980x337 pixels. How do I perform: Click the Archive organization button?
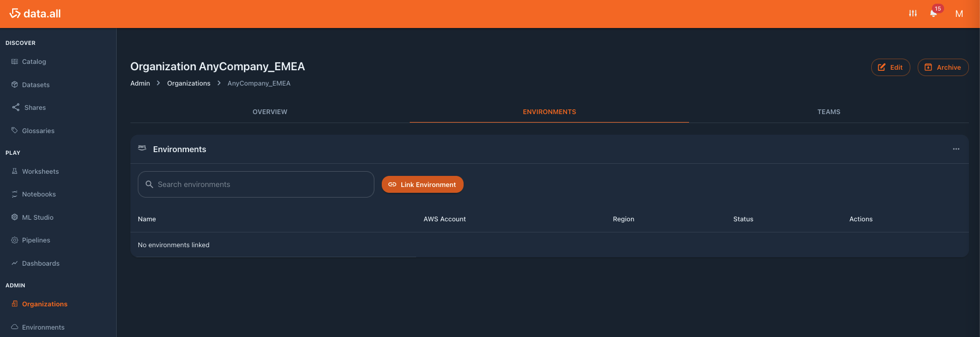tap(943, 67)
